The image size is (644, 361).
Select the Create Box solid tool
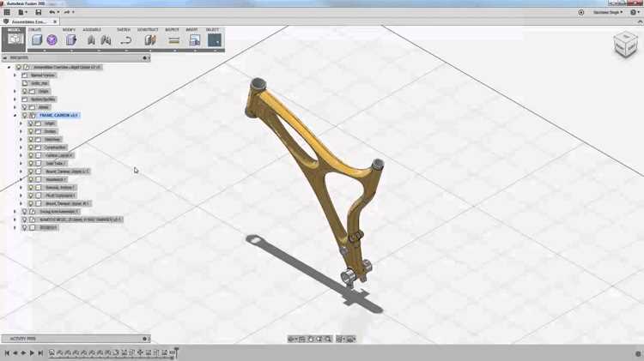pos(37,39)
